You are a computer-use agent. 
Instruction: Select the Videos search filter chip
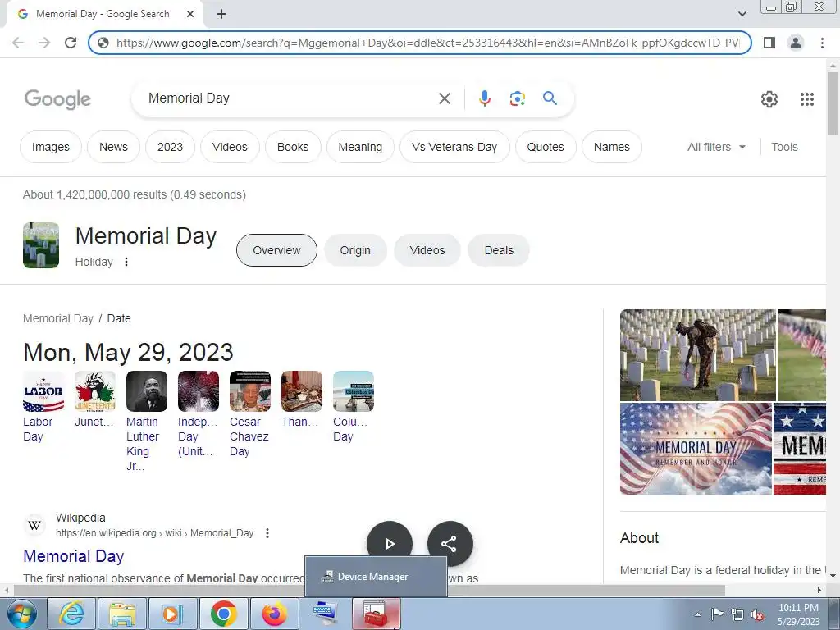(230, 147)
